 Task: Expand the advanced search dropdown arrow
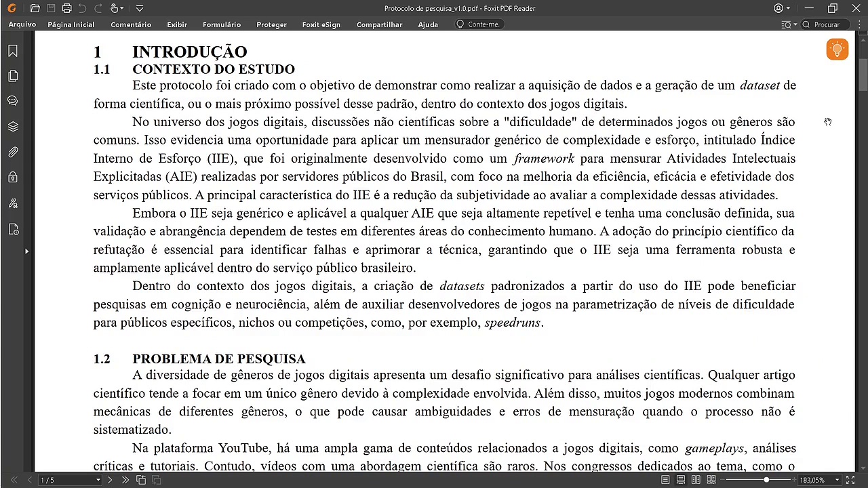point(795,24)
